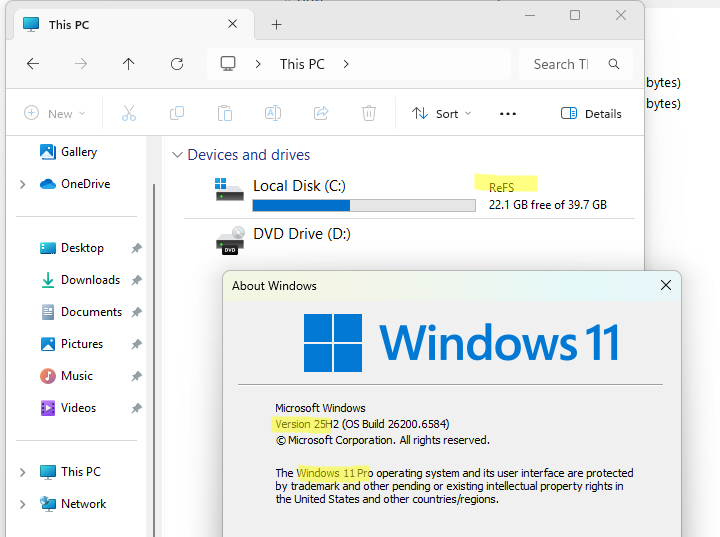Click the Delete trash icon

tap(369, 113)
